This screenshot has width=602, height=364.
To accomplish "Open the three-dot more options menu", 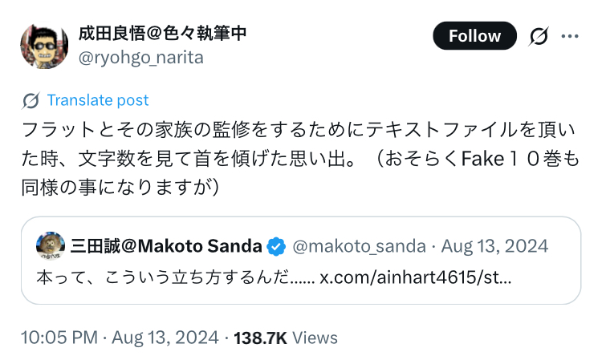I will [570, 36].
